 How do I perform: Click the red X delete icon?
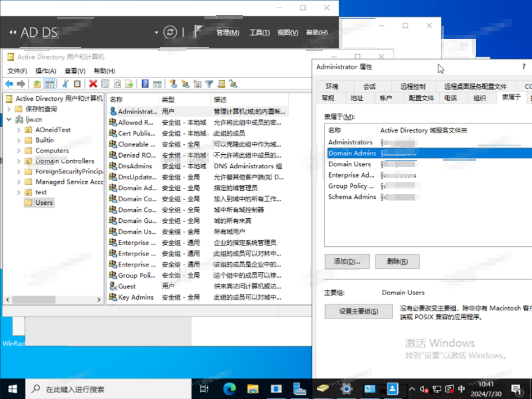(93, 84)
